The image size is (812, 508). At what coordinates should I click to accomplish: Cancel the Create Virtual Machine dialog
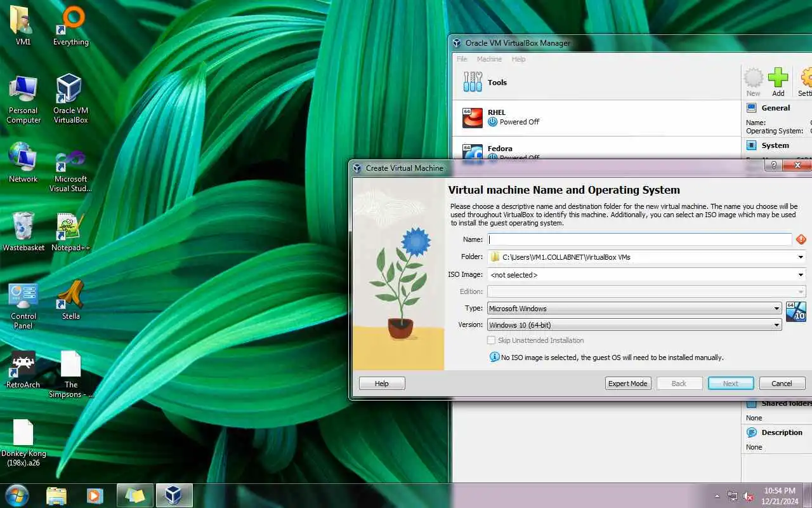(782, 384)
